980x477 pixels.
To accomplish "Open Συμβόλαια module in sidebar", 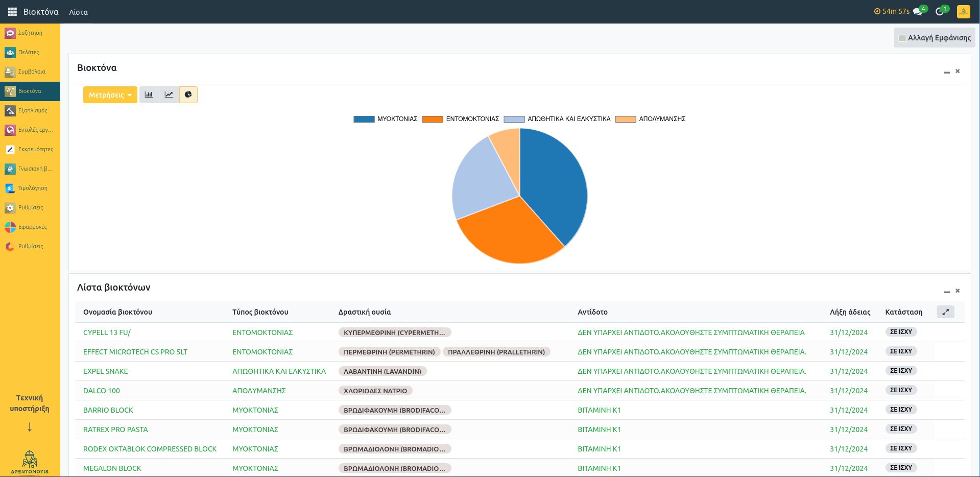I will (30, 71).
